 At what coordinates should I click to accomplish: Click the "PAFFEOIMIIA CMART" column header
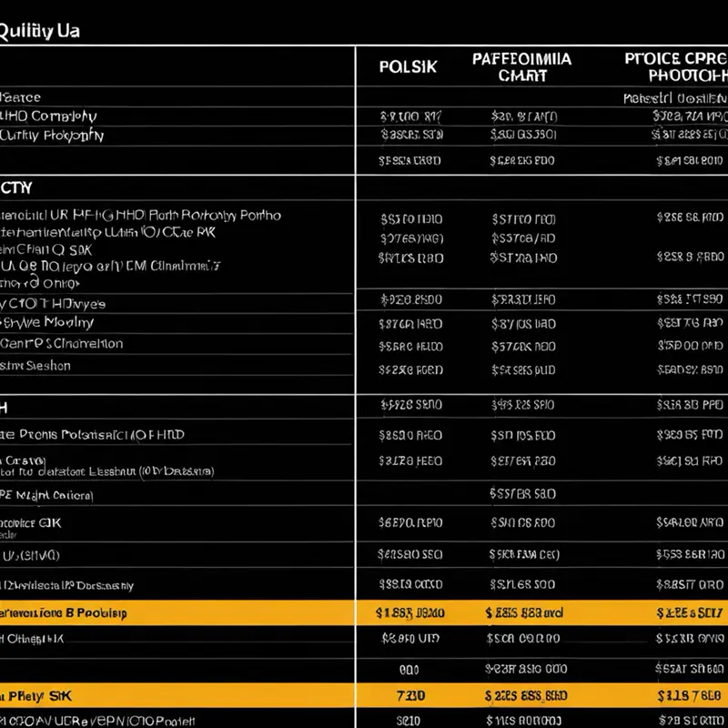click(521, 66)
